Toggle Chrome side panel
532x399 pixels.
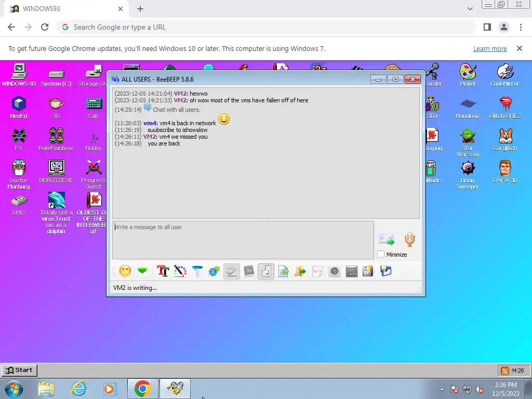point(487,27)
